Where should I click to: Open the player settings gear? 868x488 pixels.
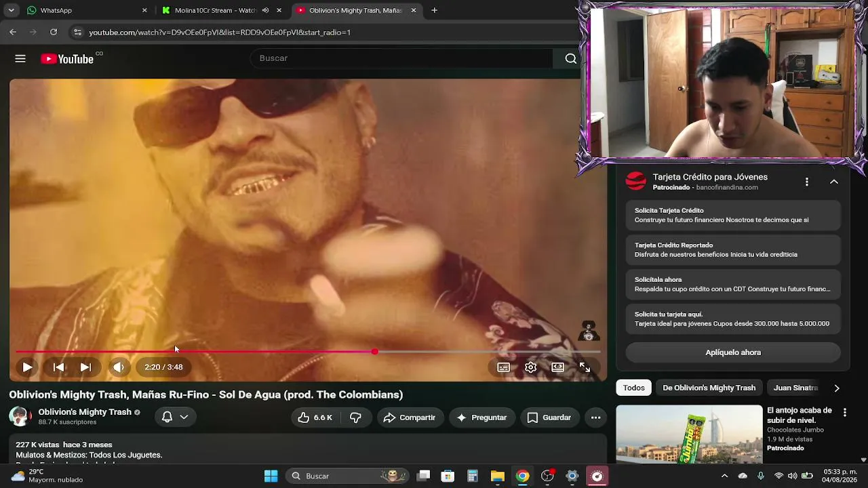pos(531,367)
